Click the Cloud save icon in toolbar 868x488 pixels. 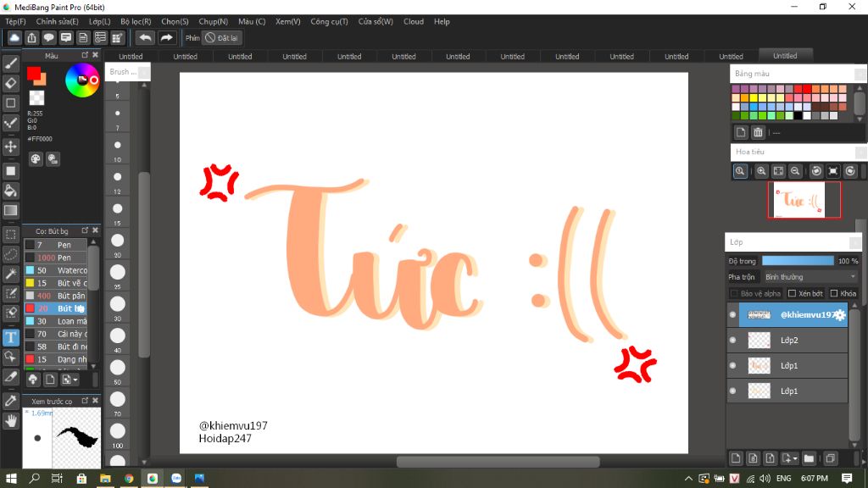[x=14, y=37]
